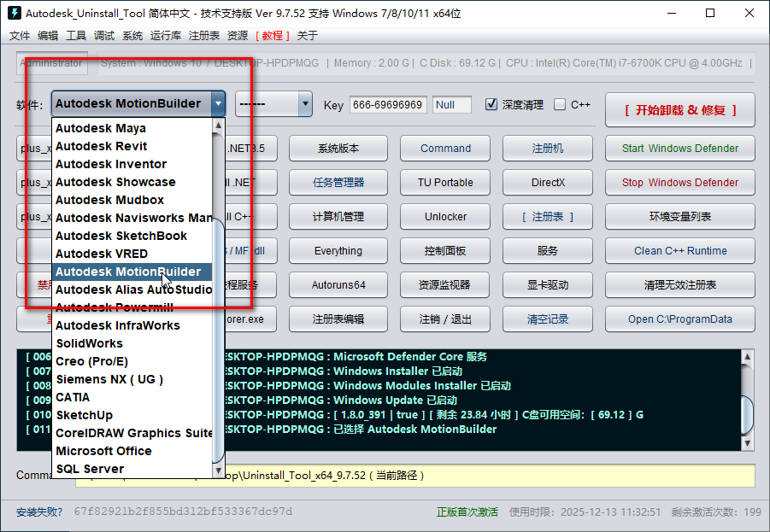Pick CATIA from the software list
770x532 pixels.
(x=132, y=397)
